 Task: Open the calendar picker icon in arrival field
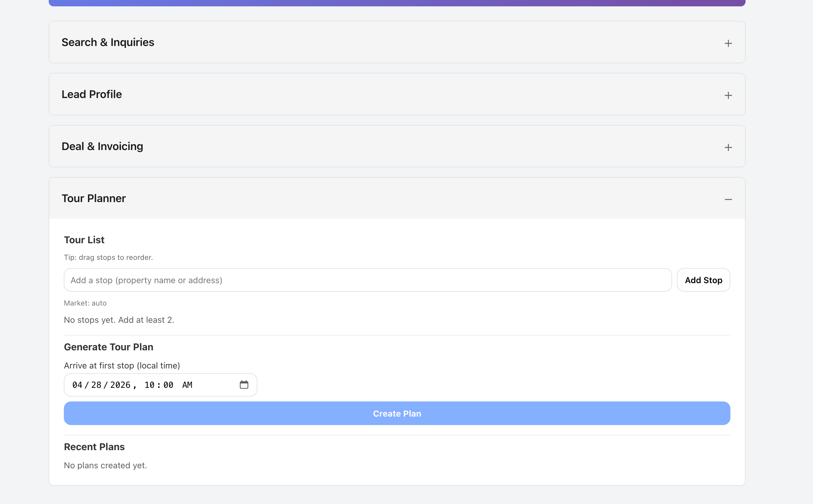(x=244, y=385)
